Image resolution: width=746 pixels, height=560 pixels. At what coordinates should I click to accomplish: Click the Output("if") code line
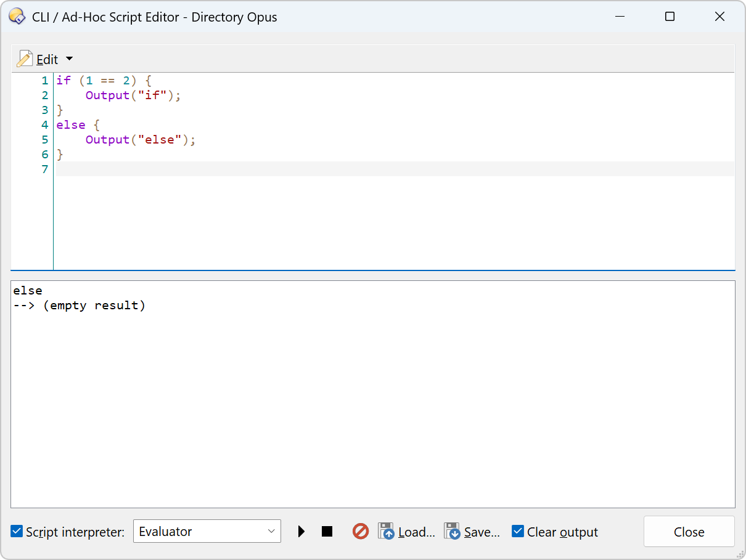(133, 95)
